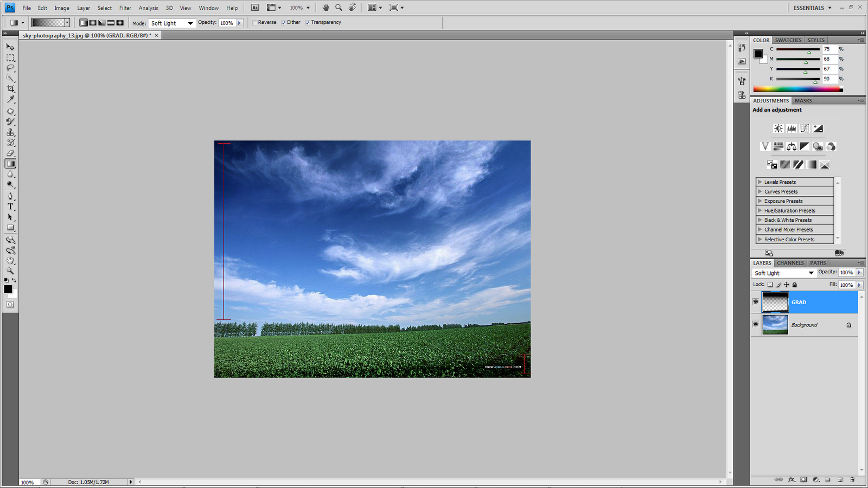Add a Brightness/Contrast adjustment
Image resolution: width=868 pixels, height=488 pixels.
coord(778,129)
